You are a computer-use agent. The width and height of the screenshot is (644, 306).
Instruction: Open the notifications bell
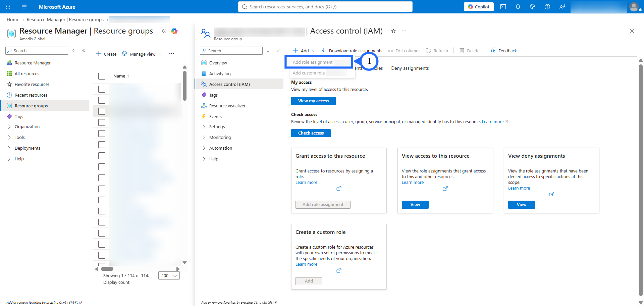[518, 7]
